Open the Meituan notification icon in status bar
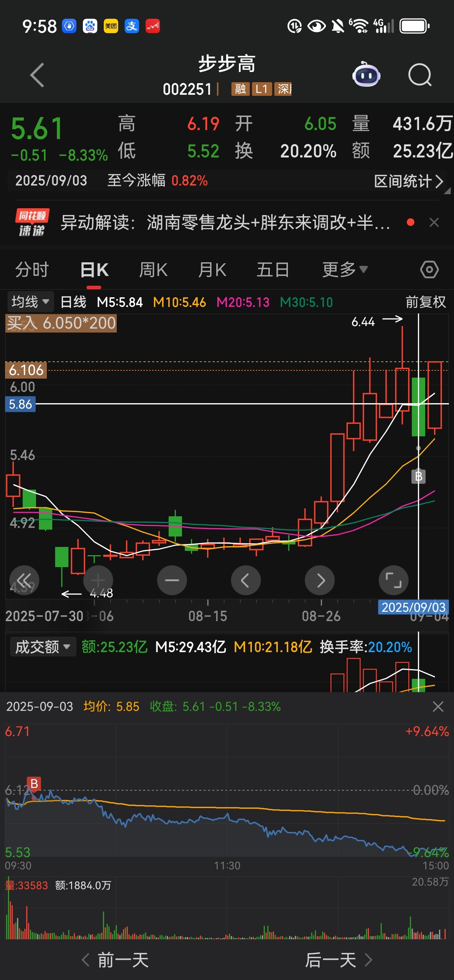This screenshot has width=454, height=980. point(111,26)
